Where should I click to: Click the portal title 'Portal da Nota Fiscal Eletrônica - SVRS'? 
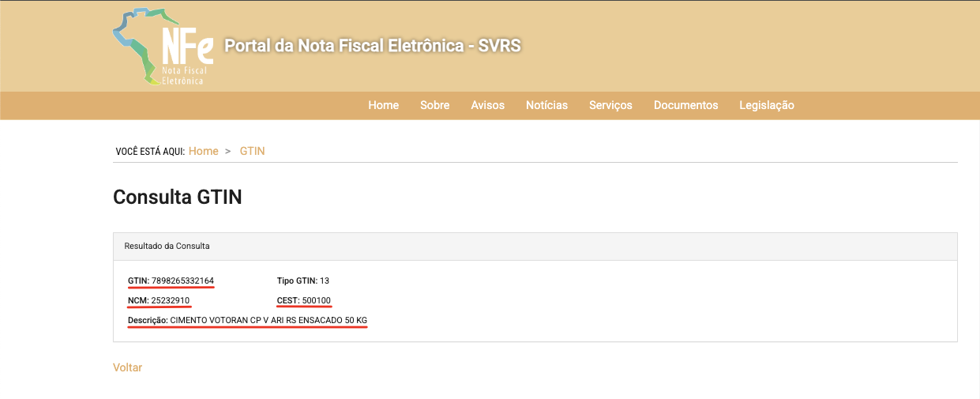[x=373, y=46]
